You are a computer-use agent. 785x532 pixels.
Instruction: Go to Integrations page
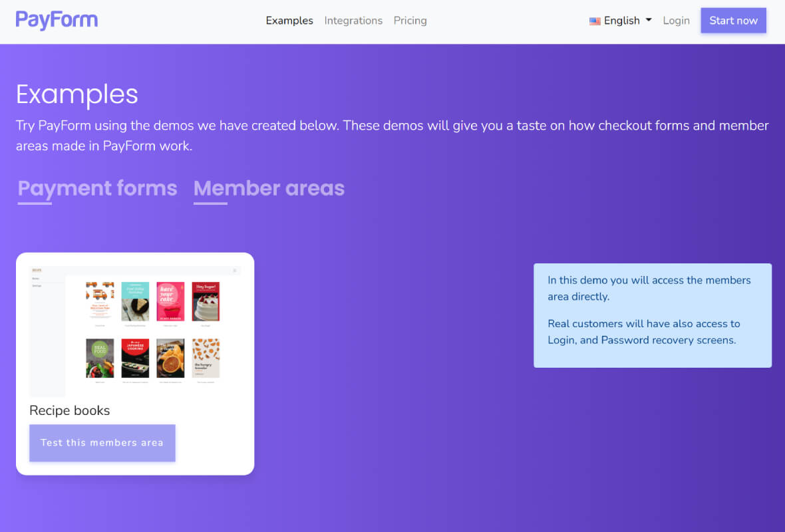(x=353, y=21)
